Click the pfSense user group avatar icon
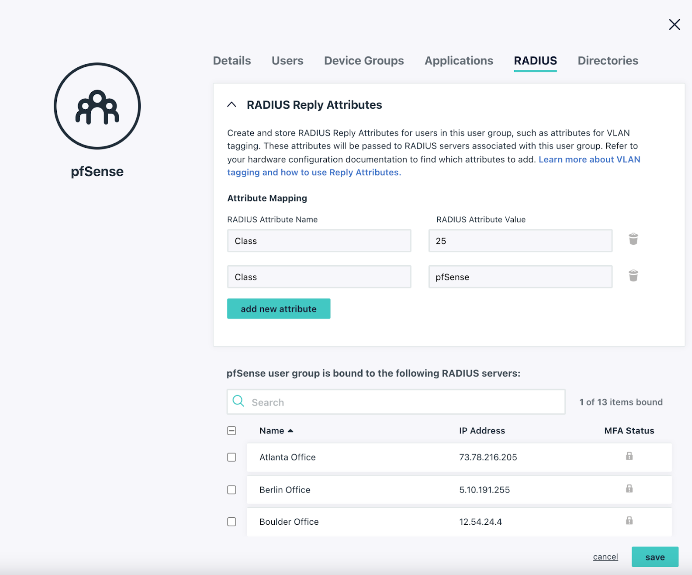Screen dimensions: 692x575 tap(97, 108)
